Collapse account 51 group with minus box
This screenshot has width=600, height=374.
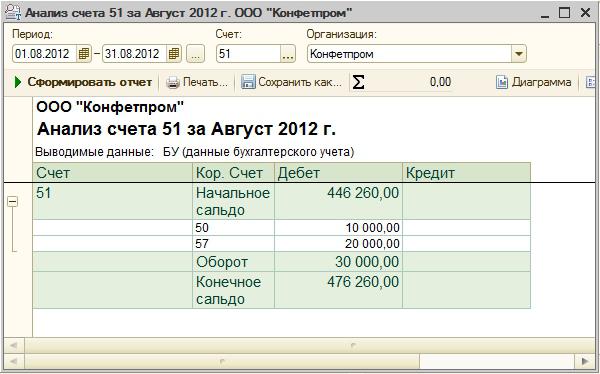click(x=13, y=202)
